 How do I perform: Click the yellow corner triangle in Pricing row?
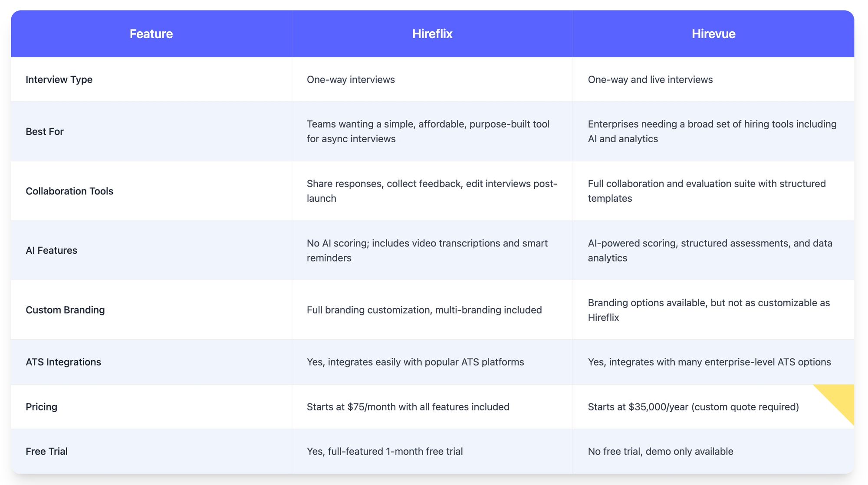pyautogui.click(x=840, y=398)
